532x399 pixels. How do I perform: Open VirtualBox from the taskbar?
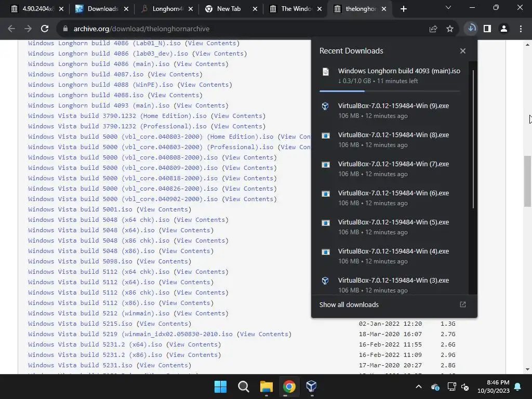click(x=312, y=387)
